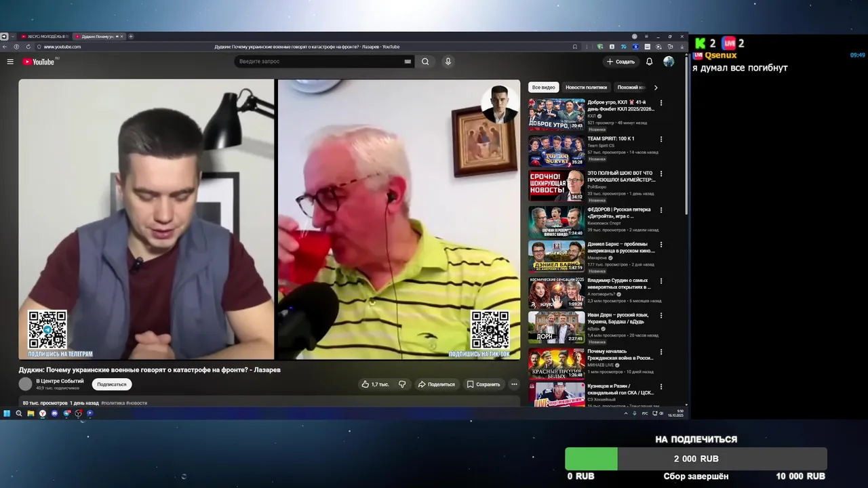This screenshot has width=868, height=488.
Task: Bookmark the page with the bookmark icon
Action: tap(575, 47)
